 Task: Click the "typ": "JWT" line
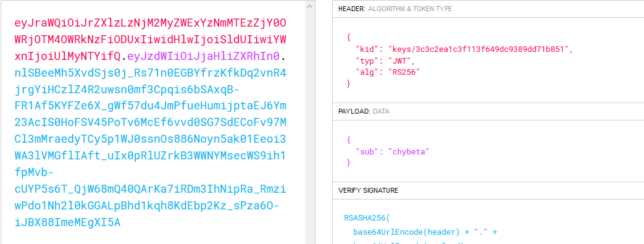386,61
